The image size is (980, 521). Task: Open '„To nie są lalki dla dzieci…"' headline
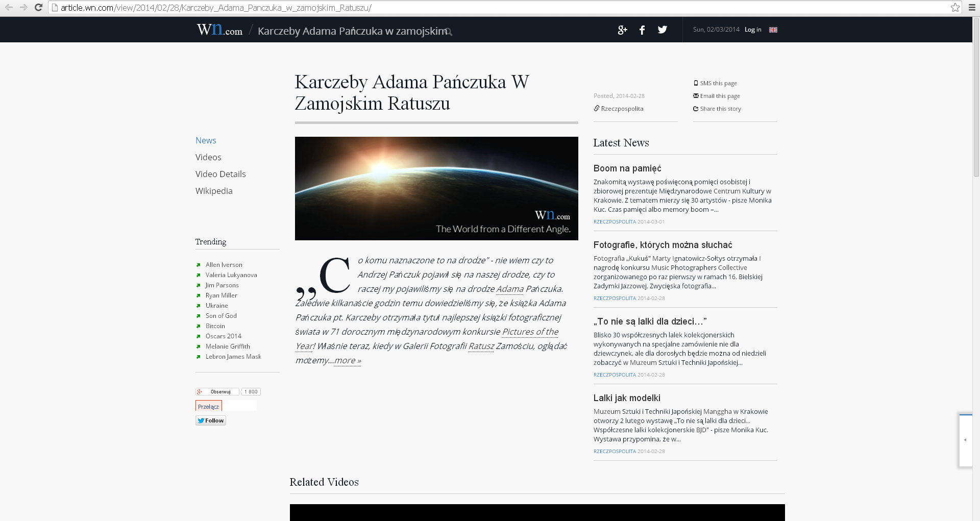point(650,321)
